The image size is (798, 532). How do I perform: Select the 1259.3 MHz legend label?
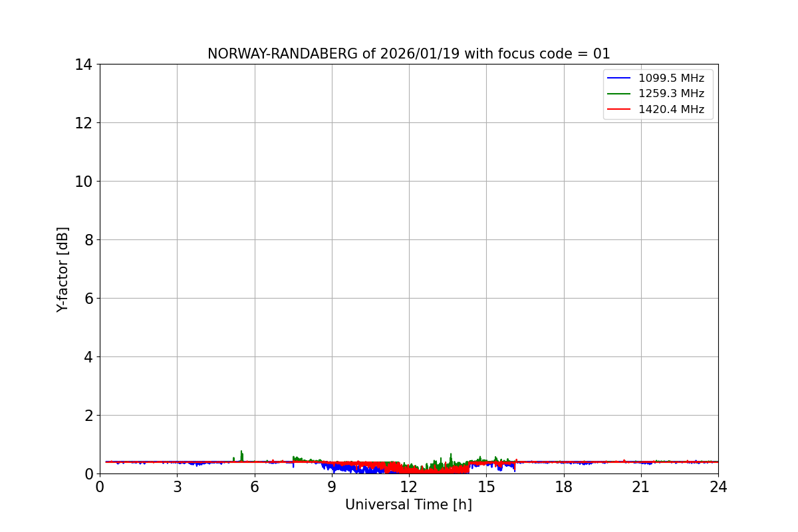coord(671,94)
